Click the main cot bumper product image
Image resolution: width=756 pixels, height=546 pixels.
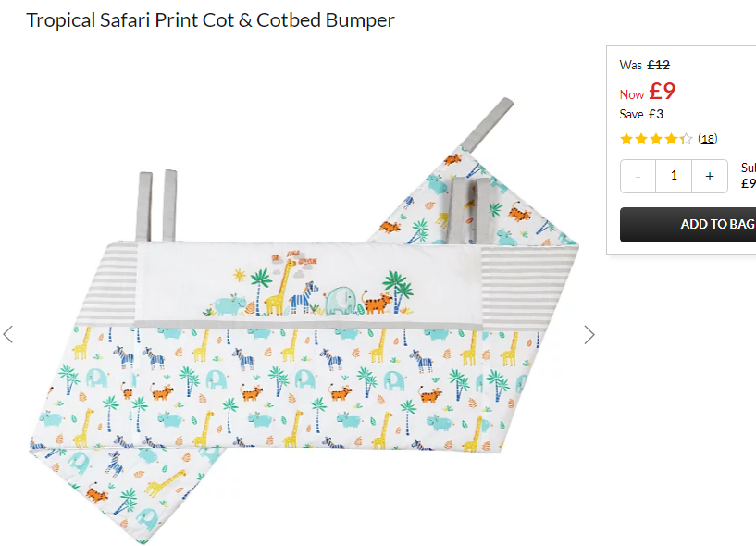pyautogui.click(x=304, y=321)
